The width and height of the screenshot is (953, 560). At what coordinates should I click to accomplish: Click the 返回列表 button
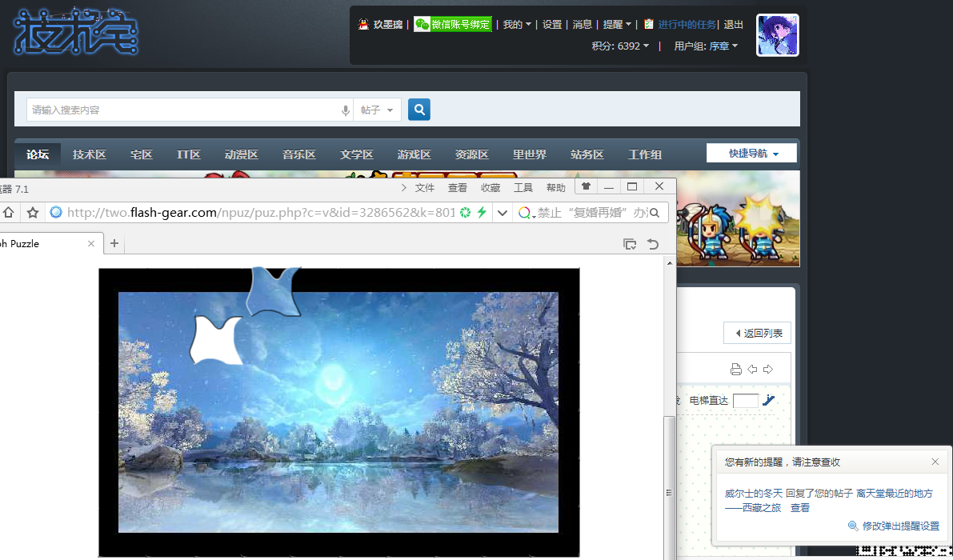[757, 333]
